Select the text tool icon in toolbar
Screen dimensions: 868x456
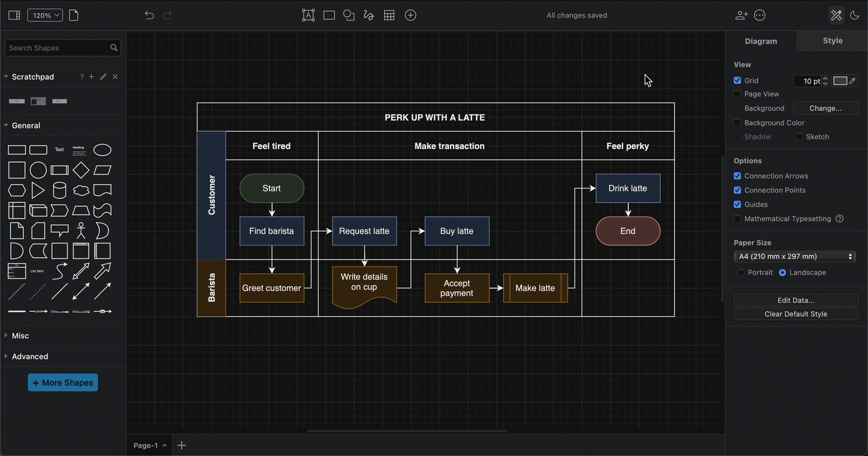pos(308,15)
